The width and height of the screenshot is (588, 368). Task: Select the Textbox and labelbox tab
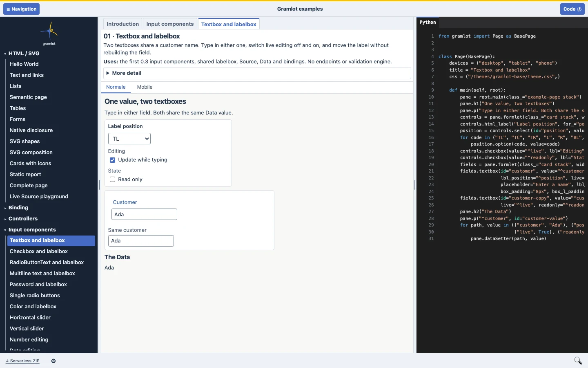[x=229, y=24]
